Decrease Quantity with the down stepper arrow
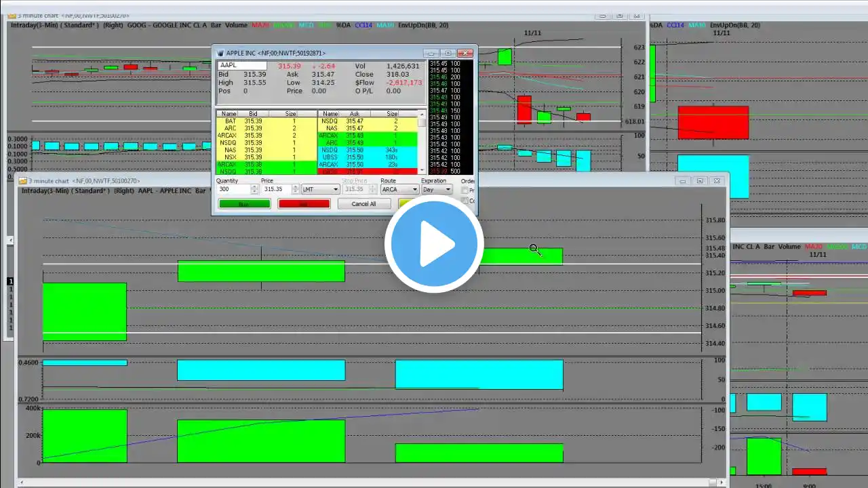This screenshot has width=868, height=488. point(255,192)
